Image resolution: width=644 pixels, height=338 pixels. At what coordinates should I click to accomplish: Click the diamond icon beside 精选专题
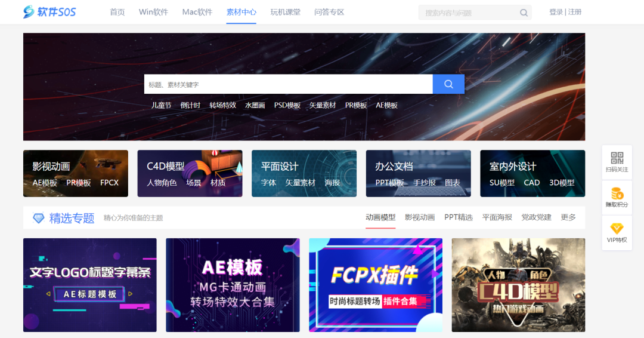click(x=39, y=219)
